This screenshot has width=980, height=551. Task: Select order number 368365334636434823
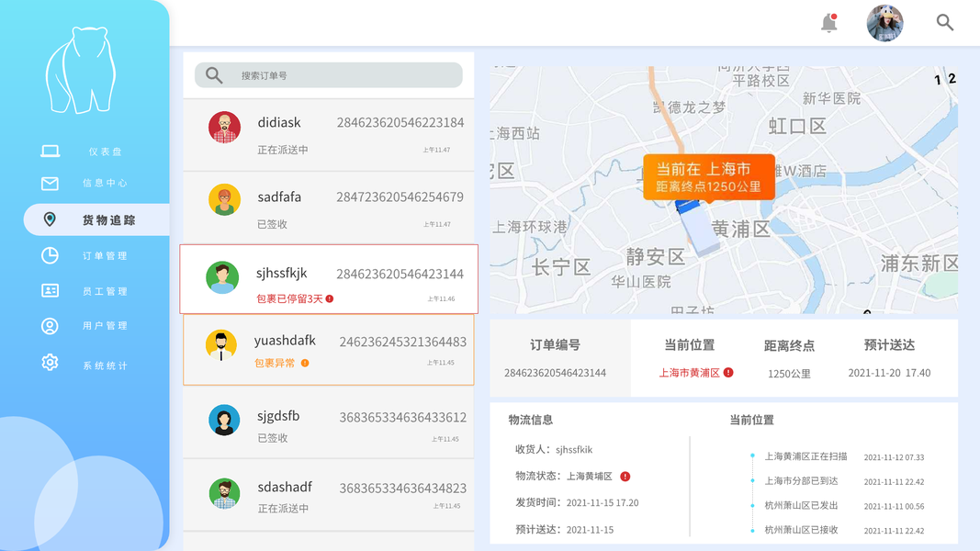(x=403, y=488)
